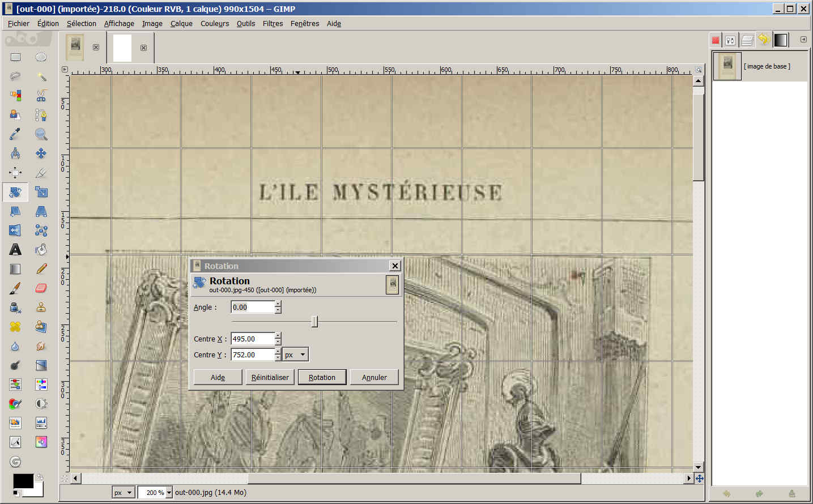This screenshot has width=813, height=504.
Task: Expand the status bar px unit dropdown
Action: pos(129,493)
